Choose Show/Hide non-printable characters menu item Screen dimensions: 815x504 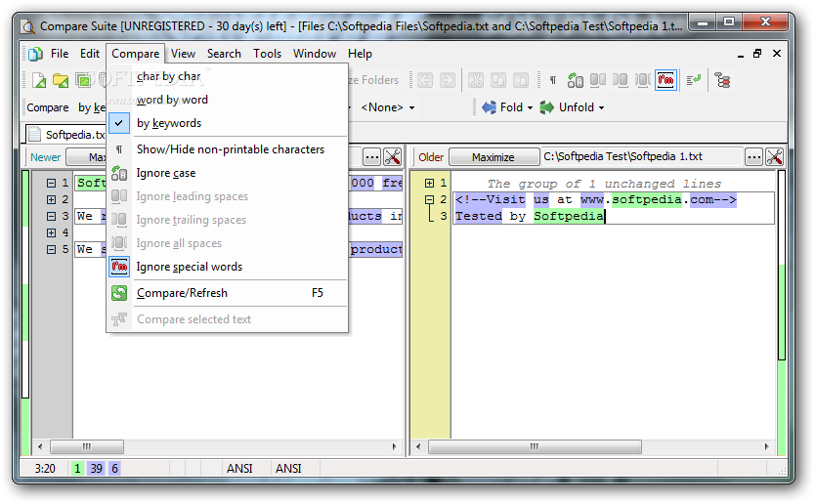(228, 149)
